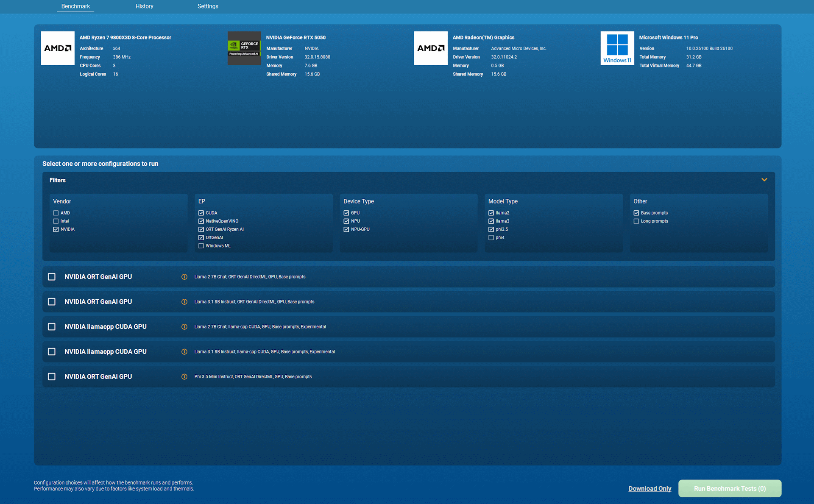Enable the AMD vendor filter
This screenshot has height=504, width=814.
coord(56,213)
